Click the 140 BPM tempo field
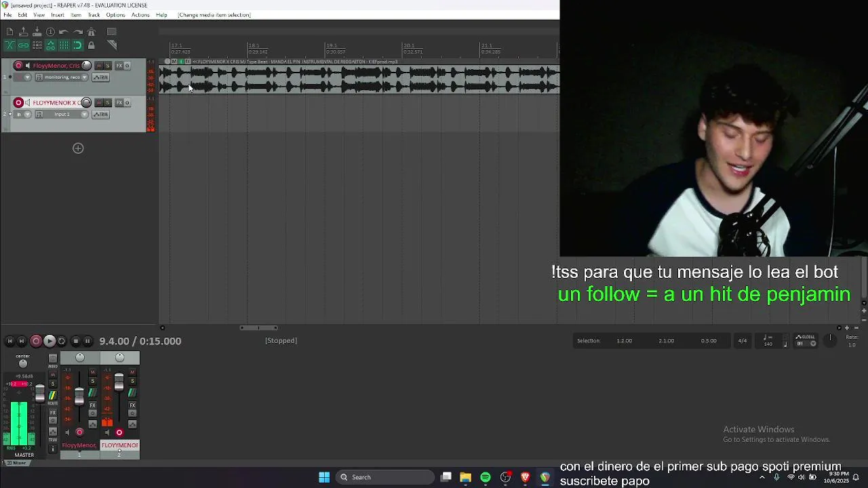 (768, 344)
